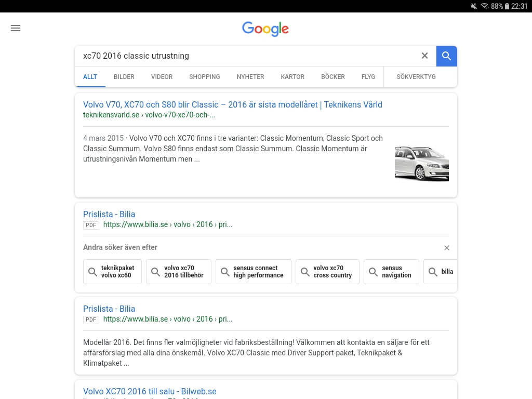Switch to the NYHETER tab
The height and width of the screenshot is (399, 532).
pos(250,77)
